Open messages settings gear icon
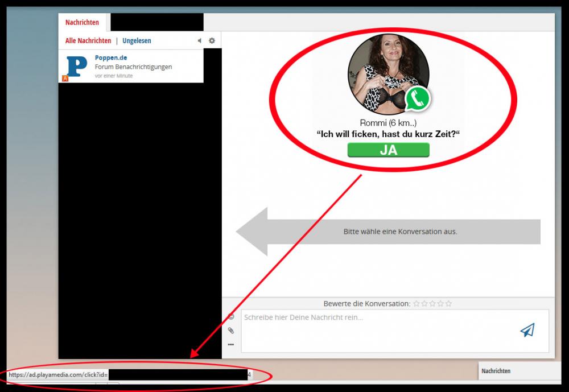This screenshot has width=569, height=392. point(212,40)
